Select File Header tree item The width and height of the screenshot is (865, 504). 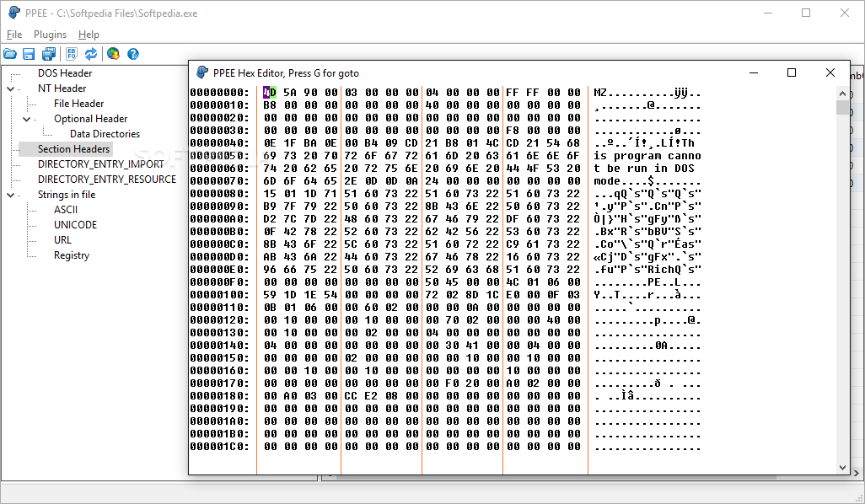(79, 104)
